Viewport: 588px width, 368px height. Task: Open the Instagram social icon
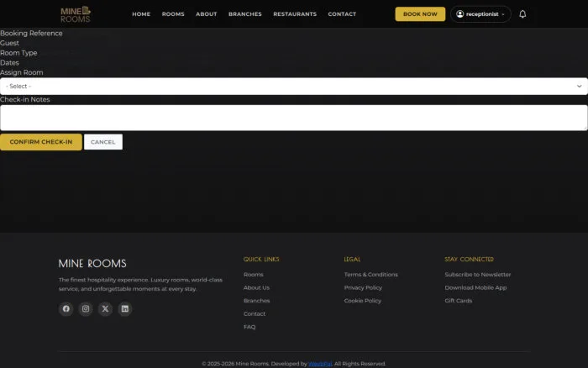(x=86, y=308)
